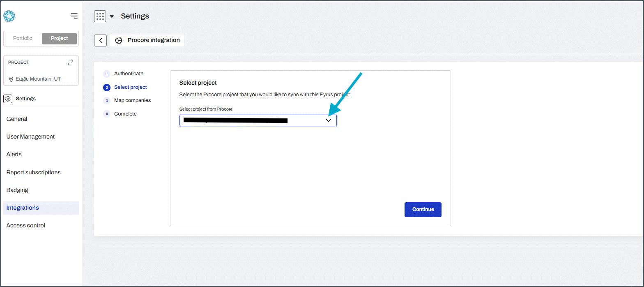Click the Procore integration gear icon

(x=119, y=40)
